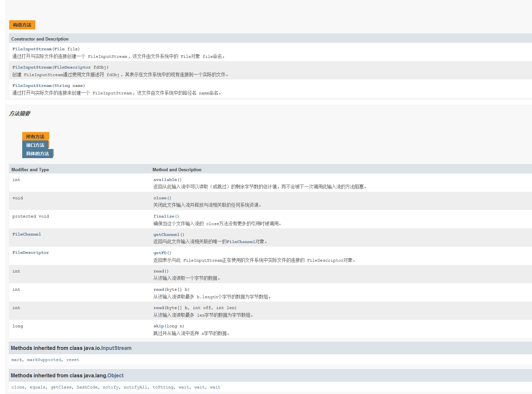Switch to the 接口方法 tab
This screenshot has height=394, width=532.
pos(35,145)
